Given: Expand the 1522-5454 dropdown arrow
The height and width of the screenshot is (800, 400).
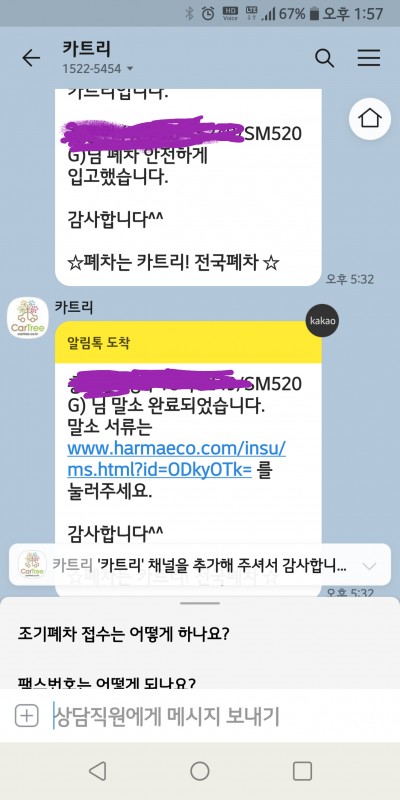Looking at the screenshot, I should pyautogui.click(x=130, y=68).
